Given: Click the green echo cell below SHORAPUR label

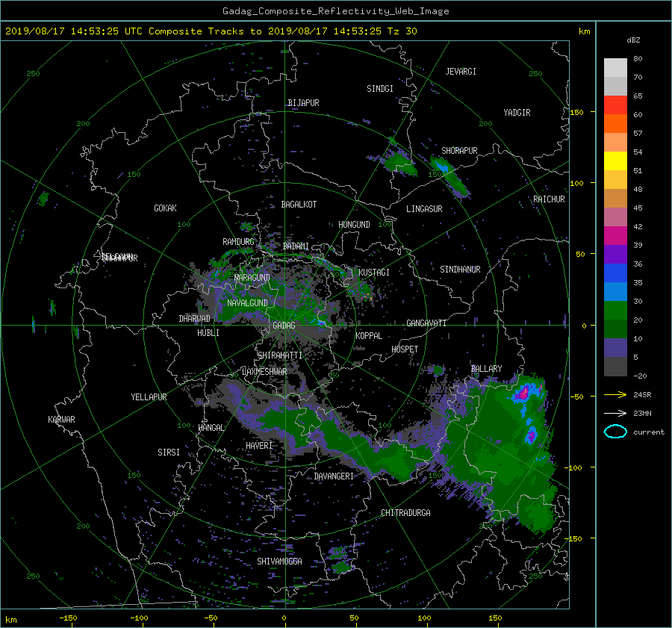Looking at the screenshot, I should [450, 177].
